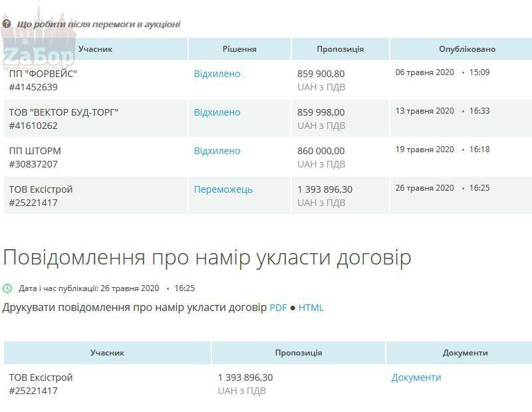Click the 'Повідомлення про намір укласти договір' heading

coord(207,257)
